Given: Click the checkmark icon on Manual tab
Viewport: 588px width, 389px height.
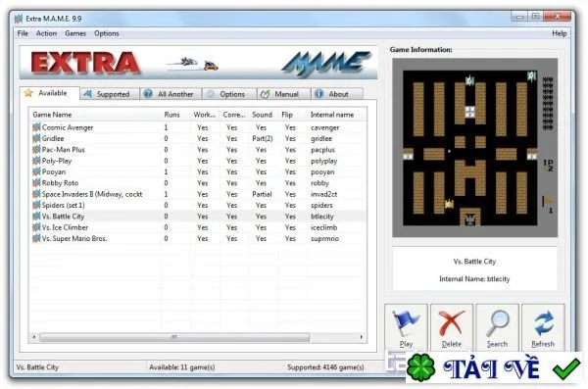Looking at the screenshot, I should coord(266,94).
